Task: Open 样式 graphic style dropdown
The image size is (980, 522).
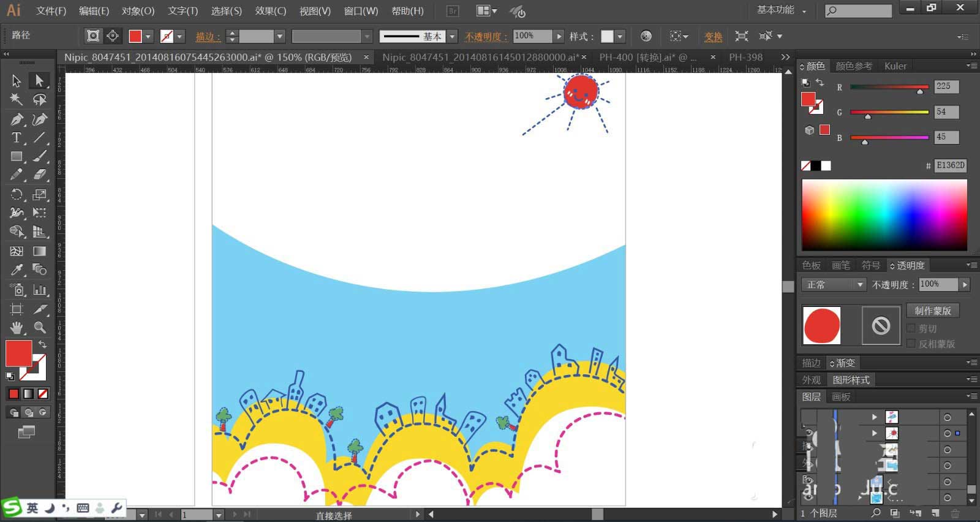Action: click(620, 37)
